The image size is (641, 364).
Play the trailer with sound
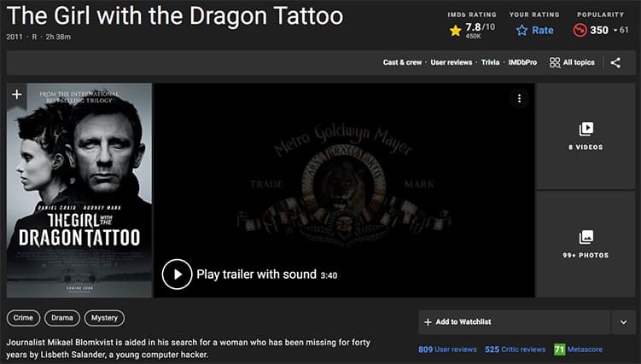(x=177, y=274)
